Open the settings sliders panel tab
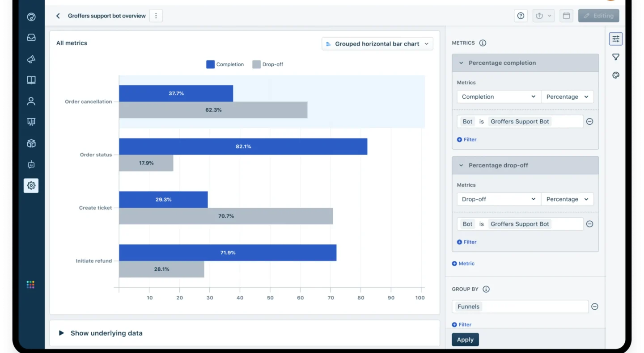 (x=616, y=39)
